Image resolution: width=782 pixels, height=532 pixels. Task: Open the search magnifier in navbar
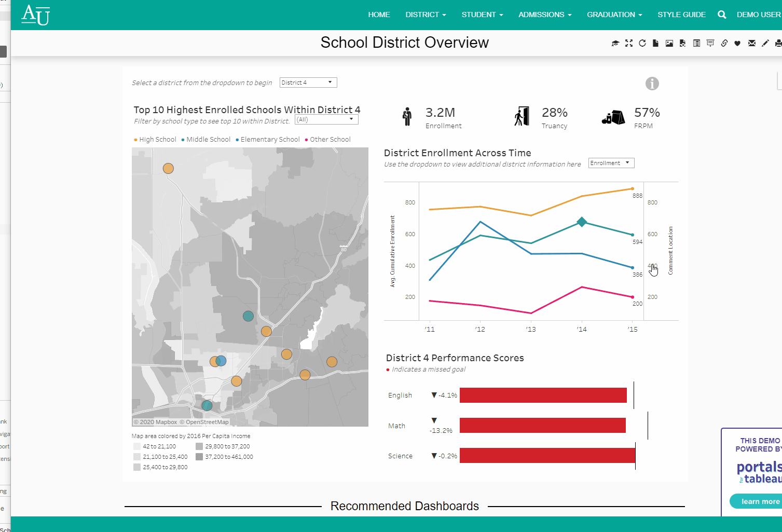[722, 15]
